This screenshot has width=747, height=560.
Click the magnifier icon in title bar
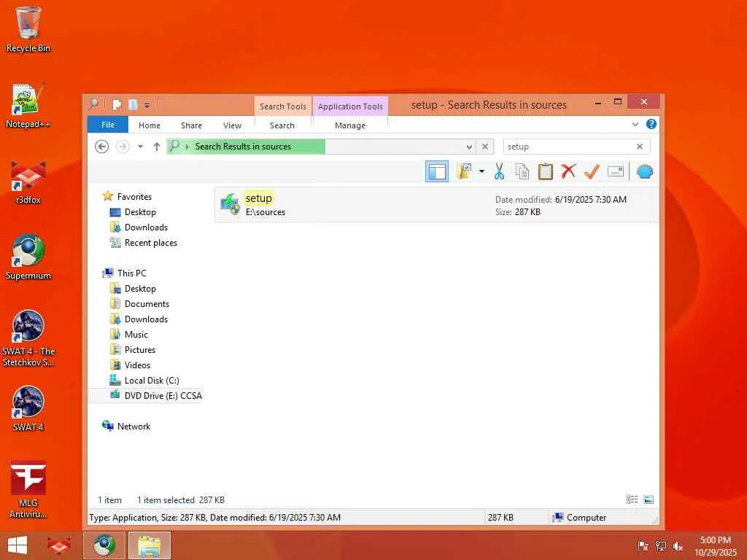94,104
